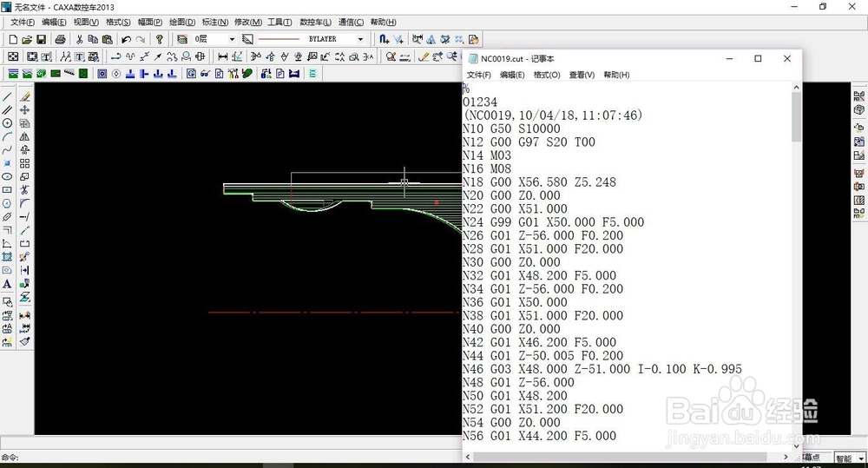Expand the BYLAYER linetype dropdown

coord(360,39)
